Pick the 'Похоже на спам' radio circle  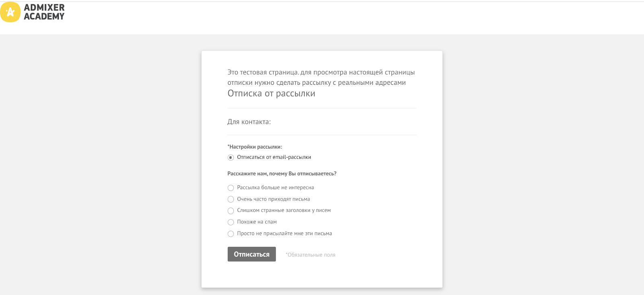tap(231, 222)
